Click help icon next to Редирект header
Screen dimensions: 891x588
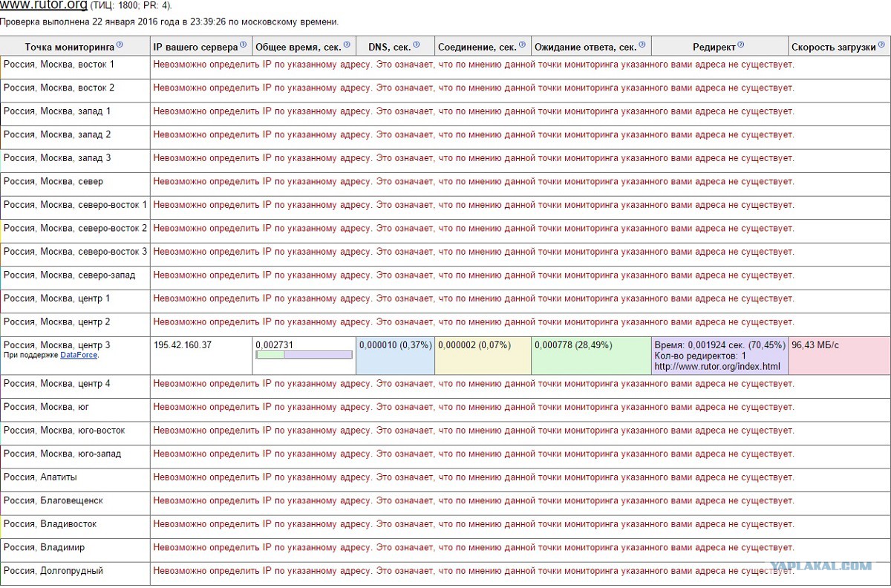(x=740, y=45)
